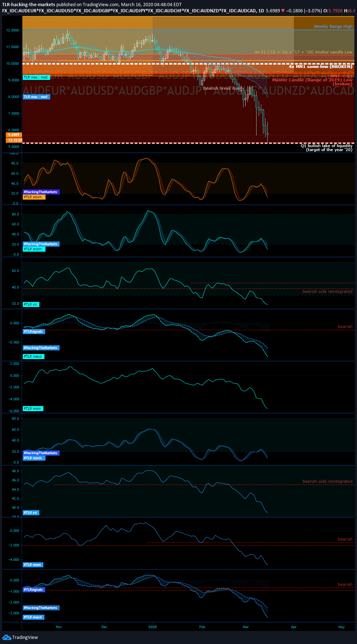Image resolution: width=357 pixels, height=644 pixels.
Task: Select the blue '#TLR stoch.' indicator label
Action: pyautogui.click(x=34, y=458)
